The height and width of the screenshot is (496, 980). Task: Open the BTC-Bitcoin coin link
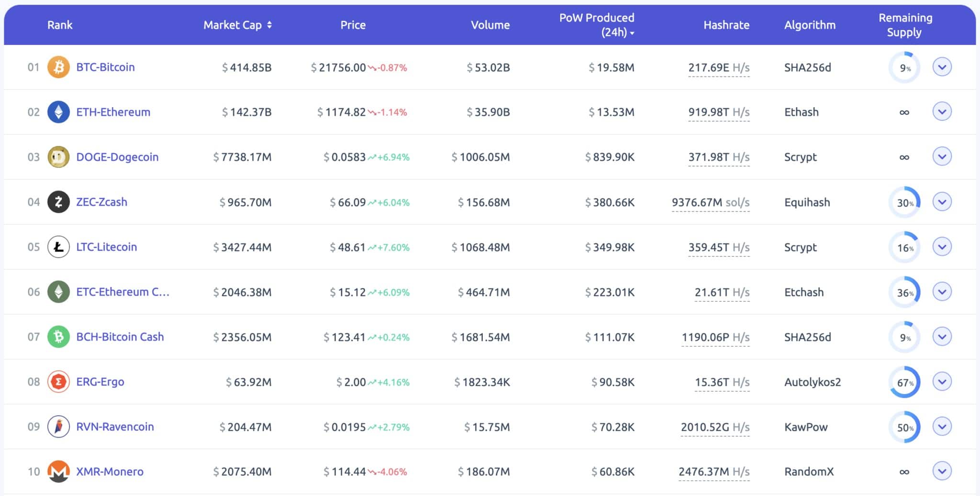pyautogui.click(x=105, y=67)
